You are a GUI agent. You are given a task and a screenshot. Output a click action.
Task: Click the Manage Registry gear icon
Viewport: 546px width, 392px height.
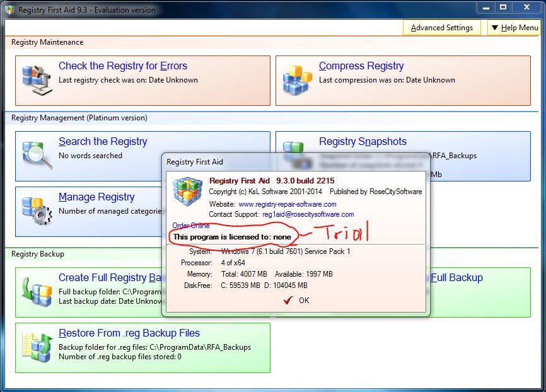(x=37, y=211)
